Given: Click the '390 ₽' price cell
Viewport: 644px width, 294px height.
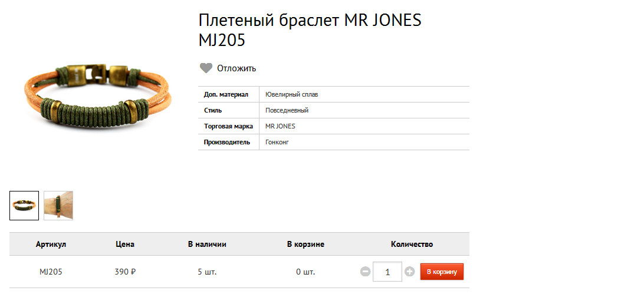Looking at the screenshot, I should pos(125,272).
